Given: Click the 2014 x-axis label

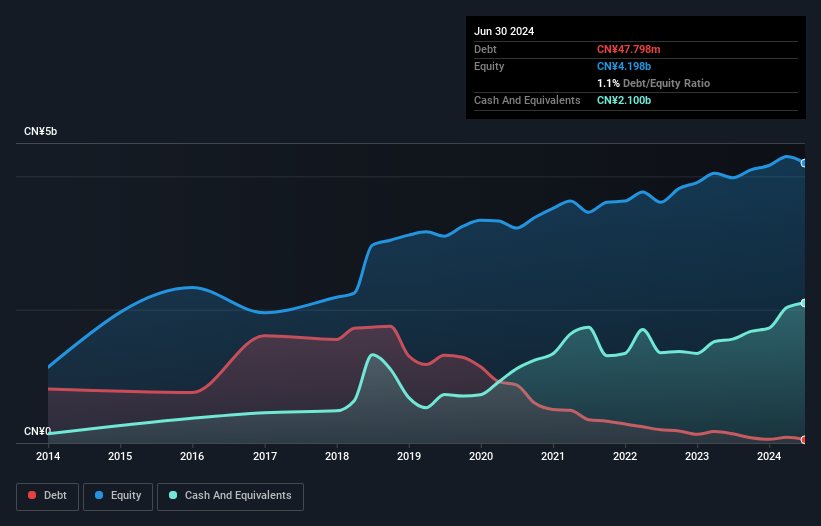Looking at the screenshot, I should click(x=48, y=456).
